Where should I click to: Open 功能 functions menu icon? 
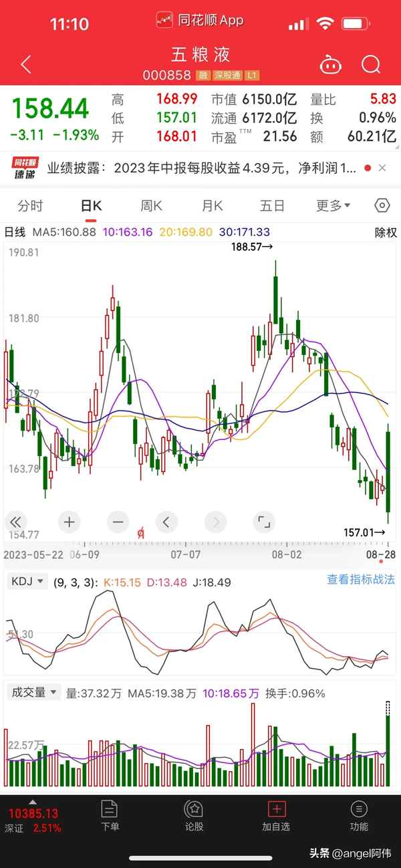tap(359, 810)
